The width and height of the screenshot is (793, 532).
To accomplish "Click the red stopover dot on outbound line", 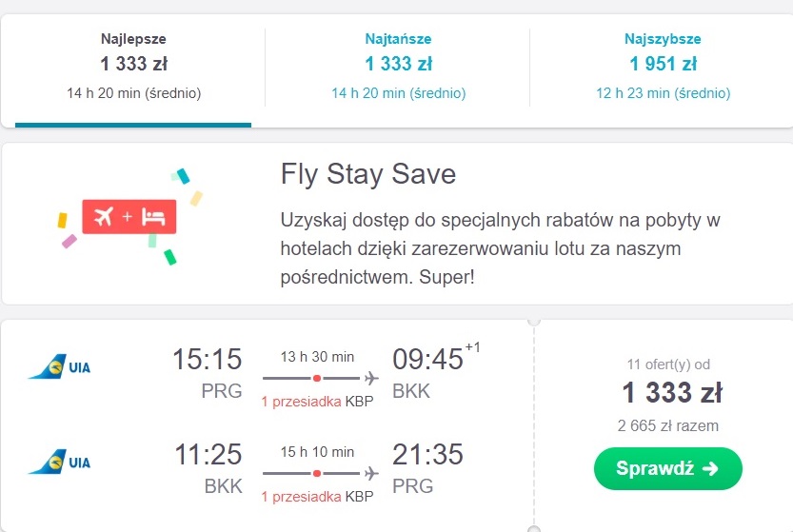I will [x=317, y=378].
